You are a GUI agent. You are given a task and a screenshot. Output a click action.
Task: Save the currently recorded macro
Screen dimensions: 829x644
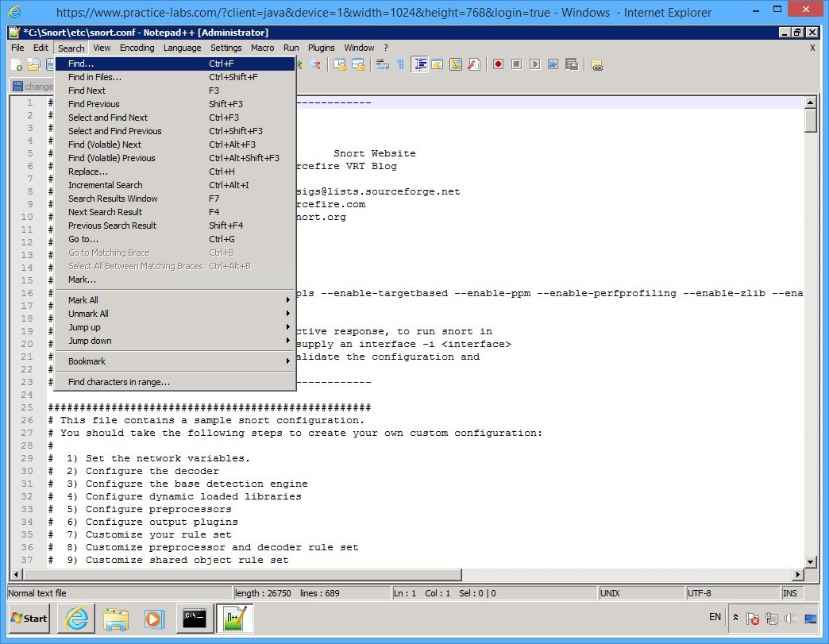click(573, 64)
